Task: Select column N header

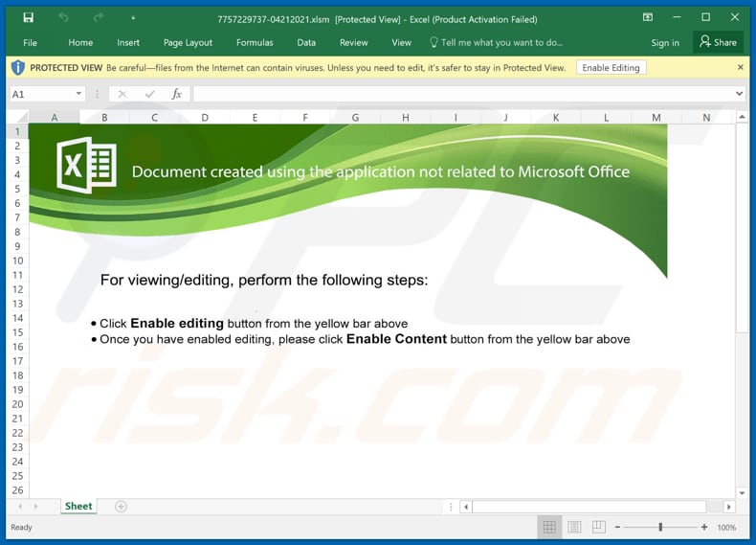Action: tap(706, 117)
